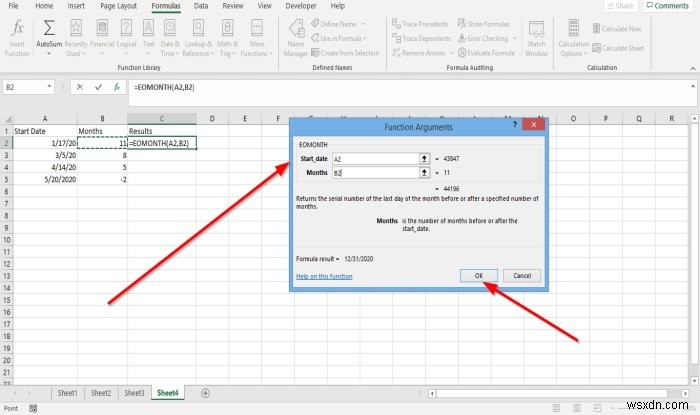
Task: Switch to Sheet3 tab
Action: tap(134, 393)
